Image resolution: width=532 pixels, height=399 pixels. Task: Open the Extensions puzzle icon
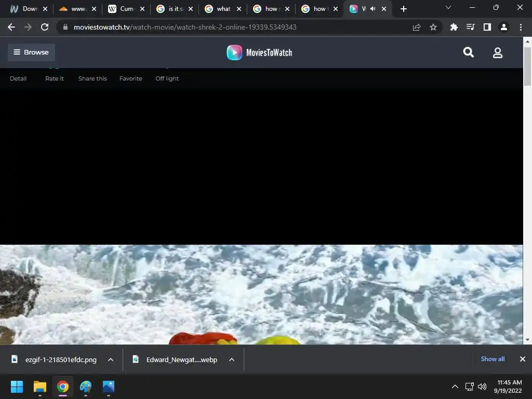click(454, 27)
